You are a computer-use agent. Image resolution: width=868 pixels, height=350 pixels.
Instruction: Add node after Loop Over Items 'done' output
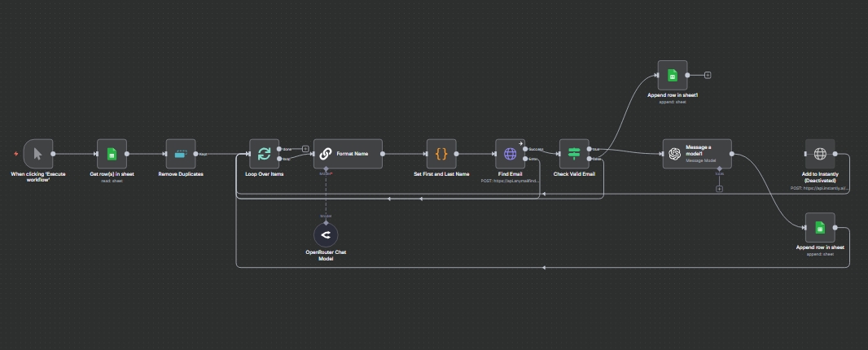coord(305,148)
